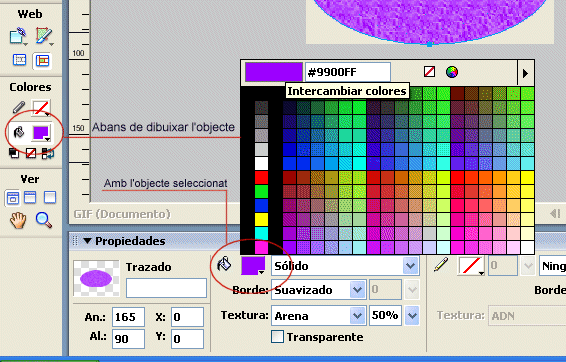Click the transparent no-color button in popup

429,71
